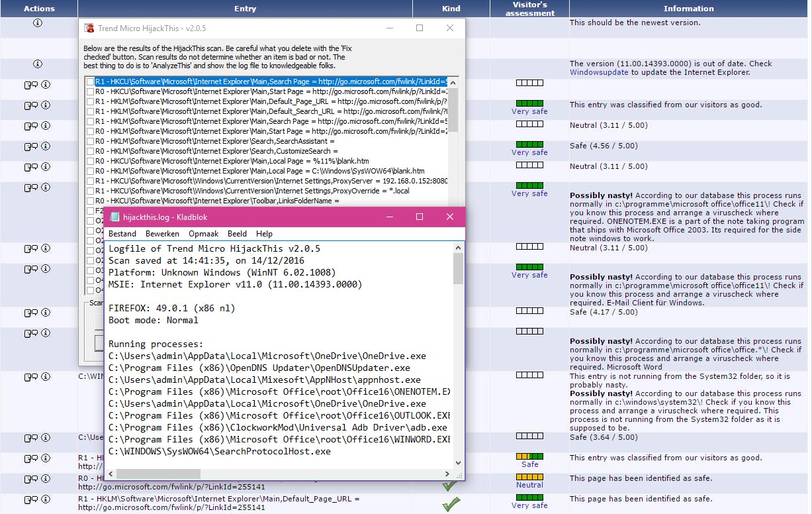The width and height of the screenshot is (812, 514).
Task: Click info icon in the 'Safe (3.64 / 5.00)' row
Action: [46, 438]
